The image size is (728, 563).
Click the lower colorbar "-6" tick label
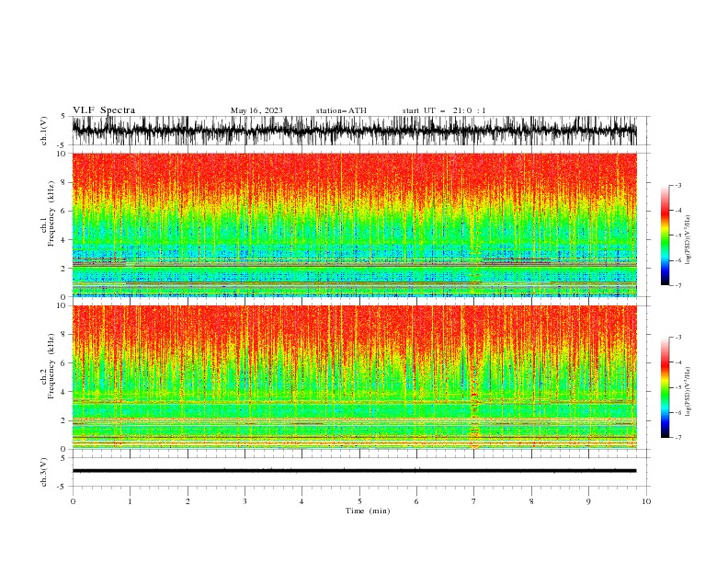[677, 412]
